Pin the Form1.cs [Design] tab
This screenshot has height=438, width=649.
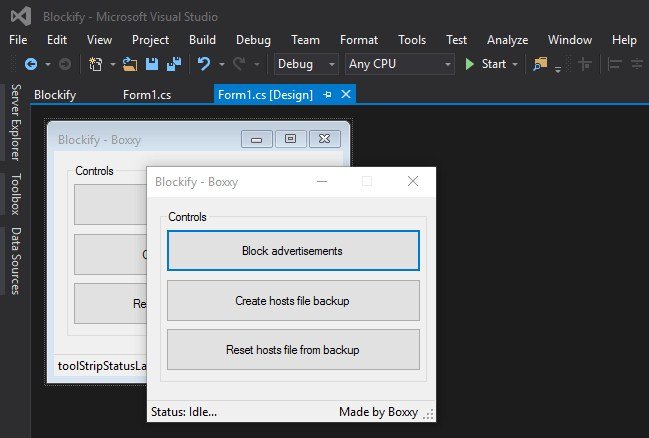327,95
